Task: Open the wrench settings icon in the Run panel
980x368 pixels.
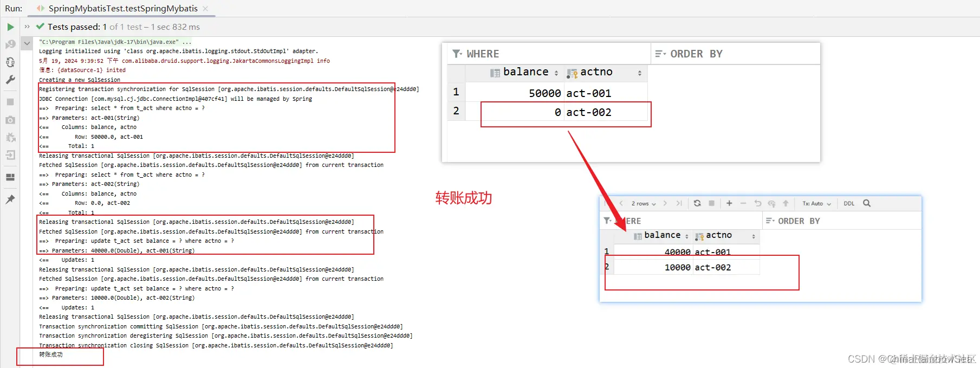Action: point(10,80)
